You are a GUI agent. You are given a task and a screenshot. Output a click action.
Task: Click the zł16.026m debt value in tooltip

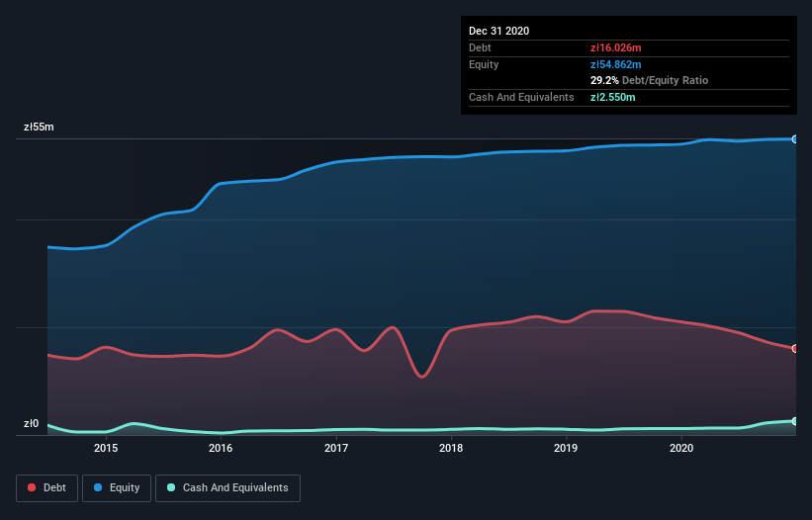point(616,47)
